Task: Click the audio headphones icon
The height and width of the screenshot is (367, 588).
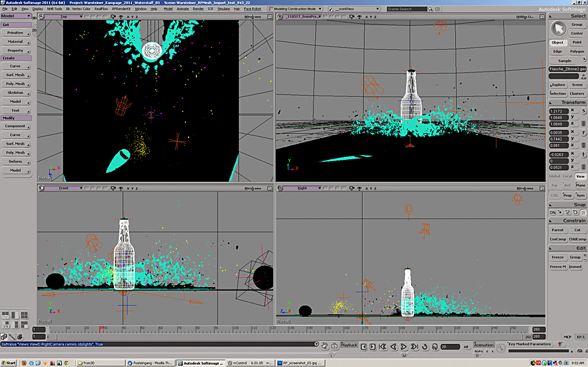Action: [x=435, y=346]
